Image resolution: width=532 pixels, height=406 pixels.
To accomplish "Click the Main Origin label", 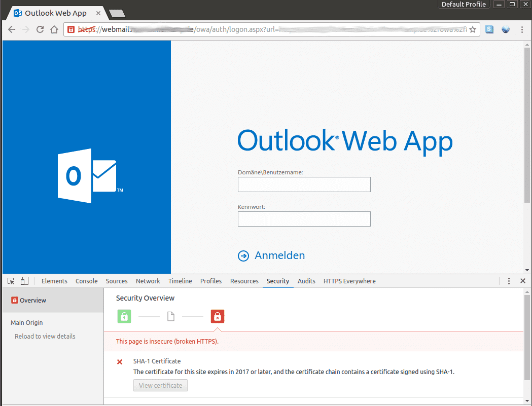I will (27, 322).
